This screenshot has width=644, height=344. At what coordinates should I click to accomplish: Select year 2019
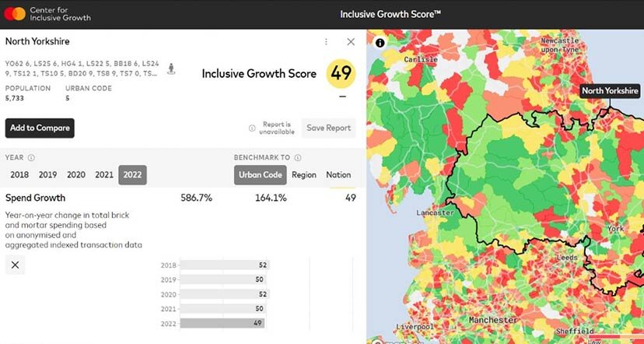pyautogui.click(x=47, y=174)
